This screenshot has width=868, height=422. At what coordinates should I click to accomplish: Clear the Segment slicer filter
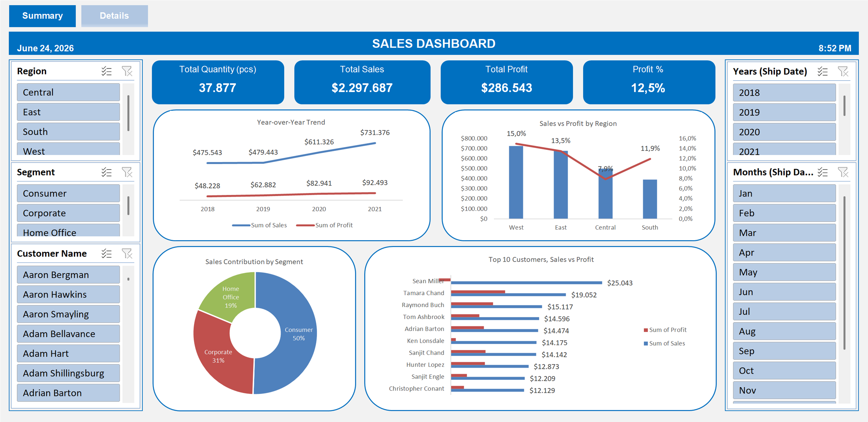coord(127,172)
